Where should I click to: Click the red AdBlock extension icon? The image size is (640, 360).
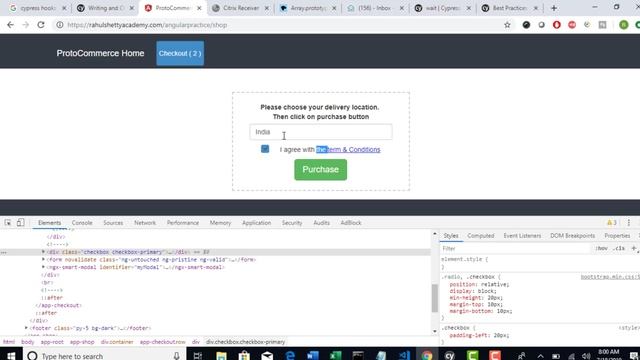click(x=572, y=25)
